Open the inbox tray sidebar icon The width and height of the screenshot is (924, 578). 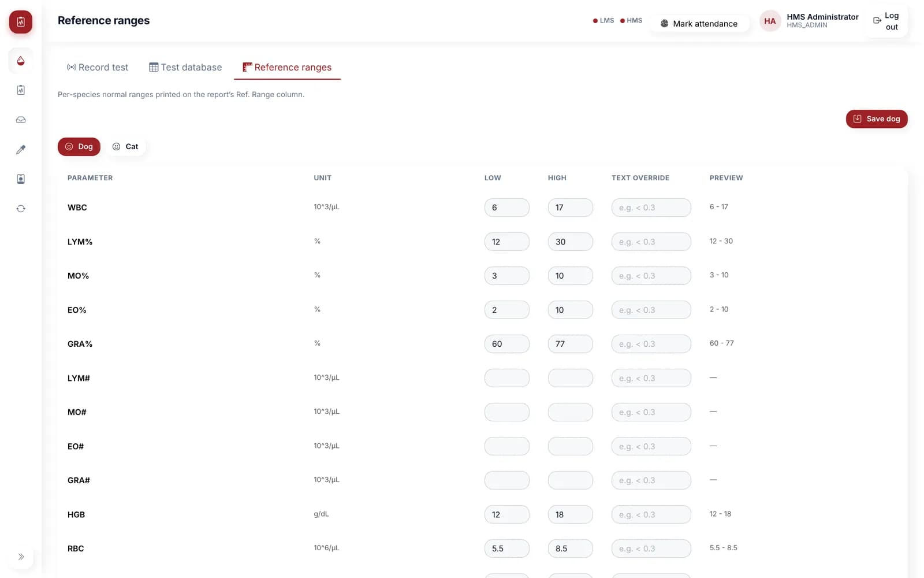[x=21, y=120]
